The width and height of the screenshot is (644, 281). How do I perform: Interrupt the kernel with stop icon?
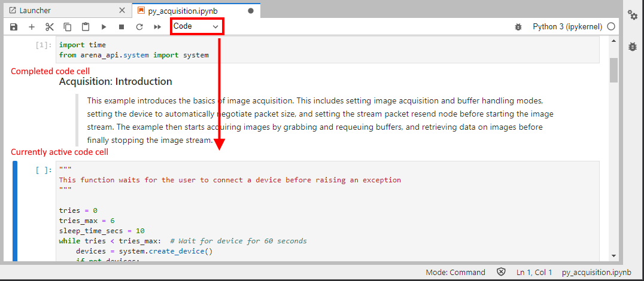[121, 27]
